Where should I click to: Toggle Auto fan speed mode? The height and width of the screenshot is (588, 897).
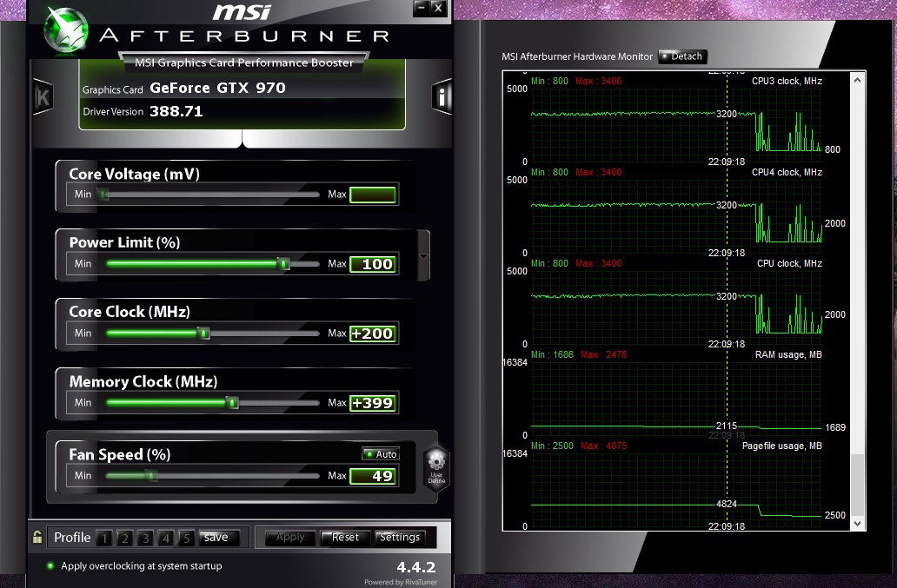pyautogui.click(x=381, y=454)
